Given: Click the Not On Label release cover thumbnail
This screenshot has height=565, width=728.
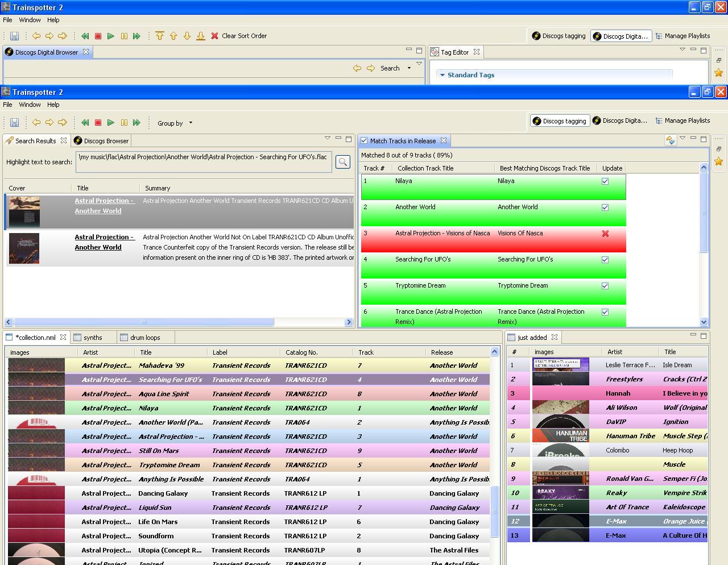Looking at the screenshot, I should (x=24, y=248).
